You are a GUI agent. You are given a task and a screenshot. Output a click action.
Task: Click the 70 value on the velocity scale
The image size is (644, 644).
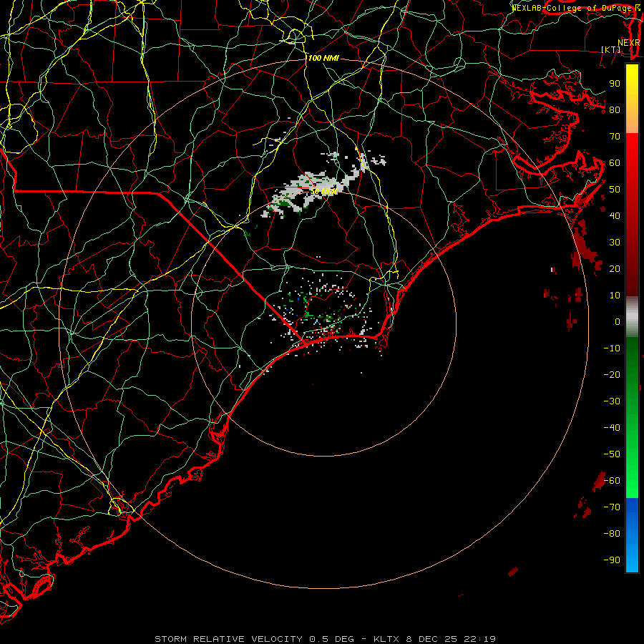pos(615,137)
